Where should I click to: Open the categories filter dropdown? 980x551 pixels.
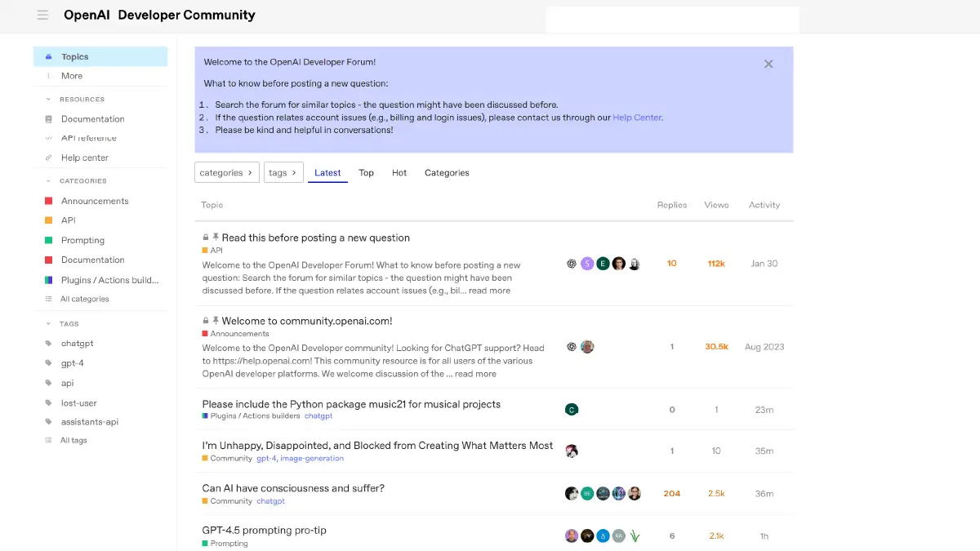point(226,172)
